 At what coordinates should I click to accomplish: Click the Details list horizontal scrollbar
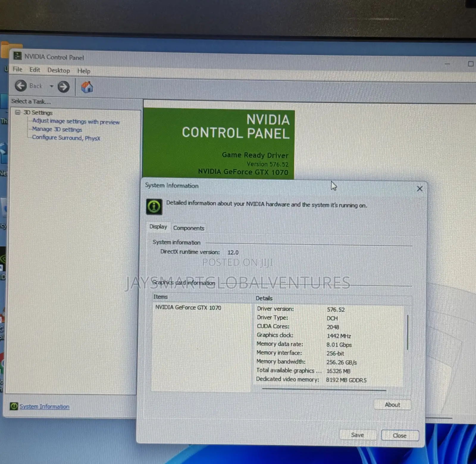(324, 389)
